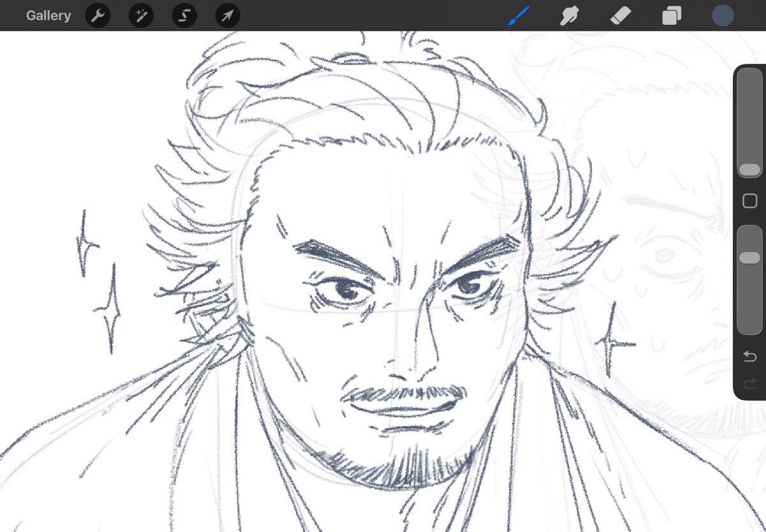Open the active color picker
This screenshot has width=766, height=532.
(x=723, y=15)
